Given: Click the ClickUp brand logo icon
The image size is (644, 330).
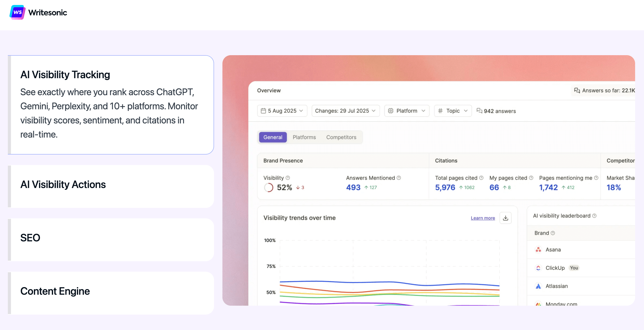Looking at the screenshot, I should click(538, 268).
